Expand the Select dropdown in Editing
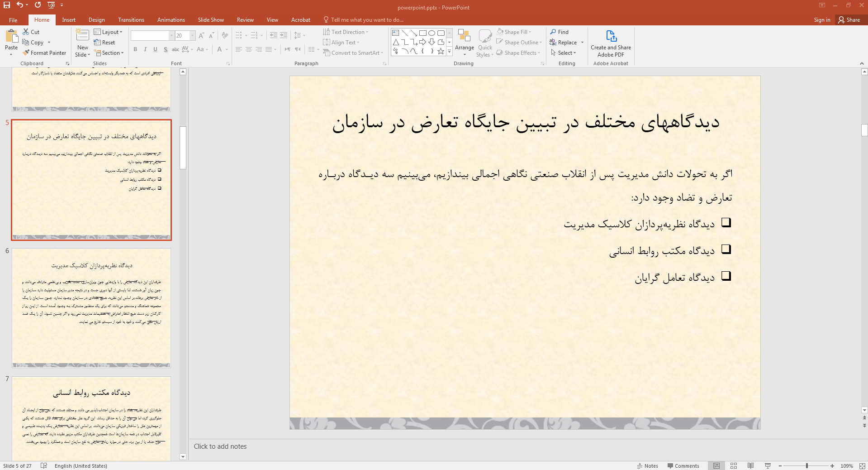The width and height of the screenshot is (868, 470). point(564,53)
